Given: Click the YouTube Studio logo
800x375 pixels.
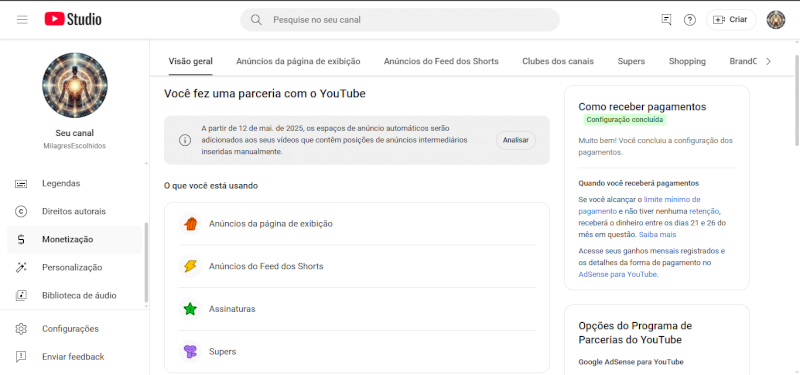Looking at the screenshot, I should 73,19.
